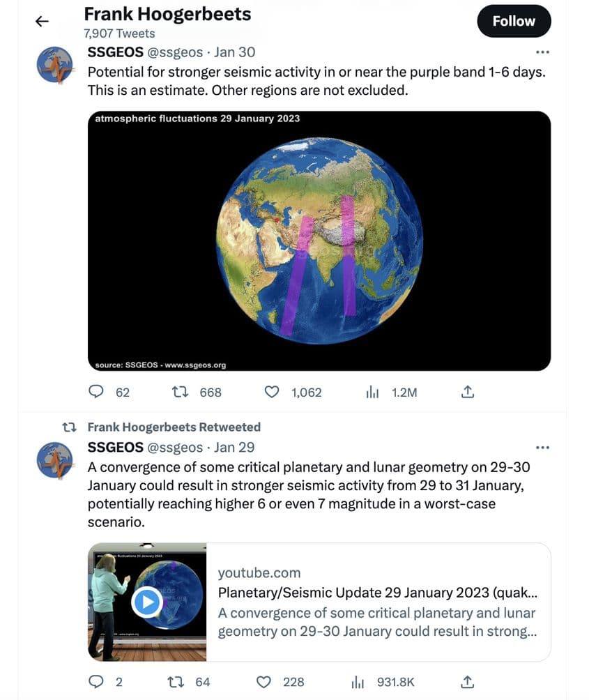Follow Frank Hoogerbeets
Screen dimensions: 589x700
point(514,21)
